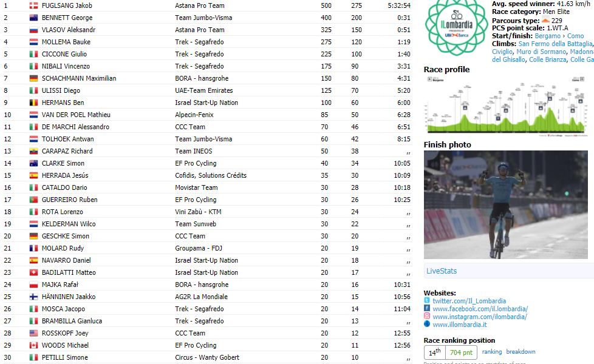594x364 pixels.
Task: Open the Muro di Sormano climb link
Action: [x=541, y=52]
